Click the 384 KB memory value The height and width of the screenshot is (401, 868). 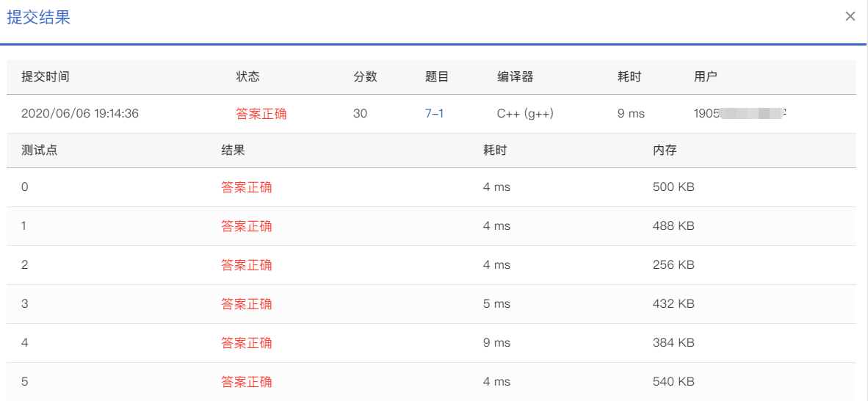[x=673, y=343]
